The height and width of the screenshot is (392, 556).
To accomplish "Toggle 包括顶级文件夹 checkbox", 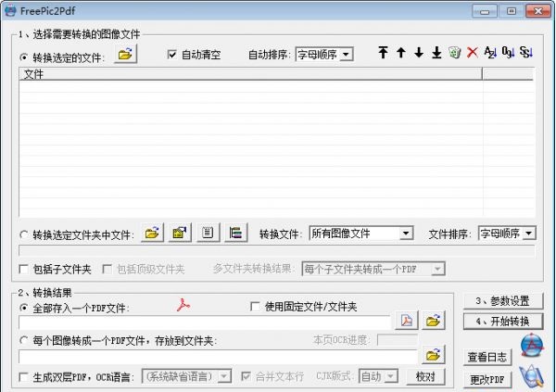I will pos(107,269).
